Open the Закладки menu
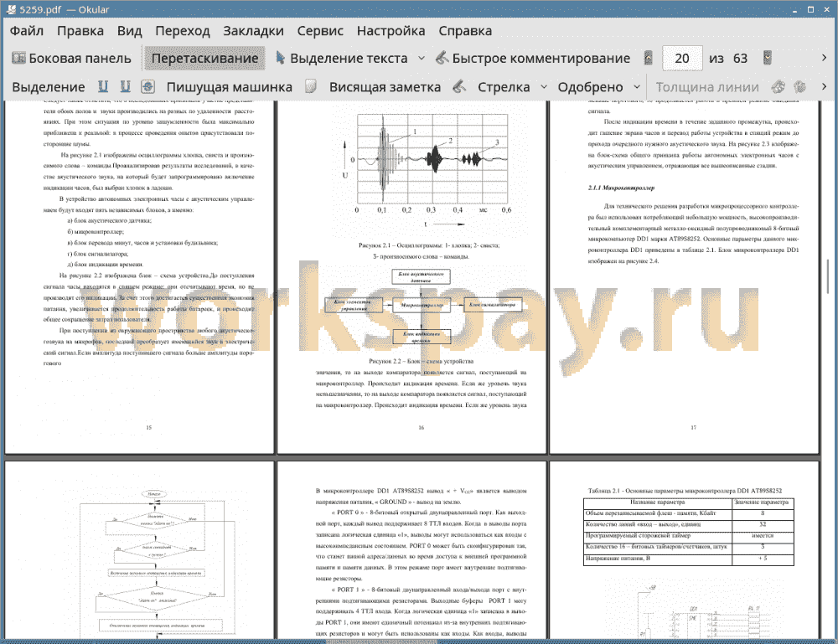 click(253, 31)
